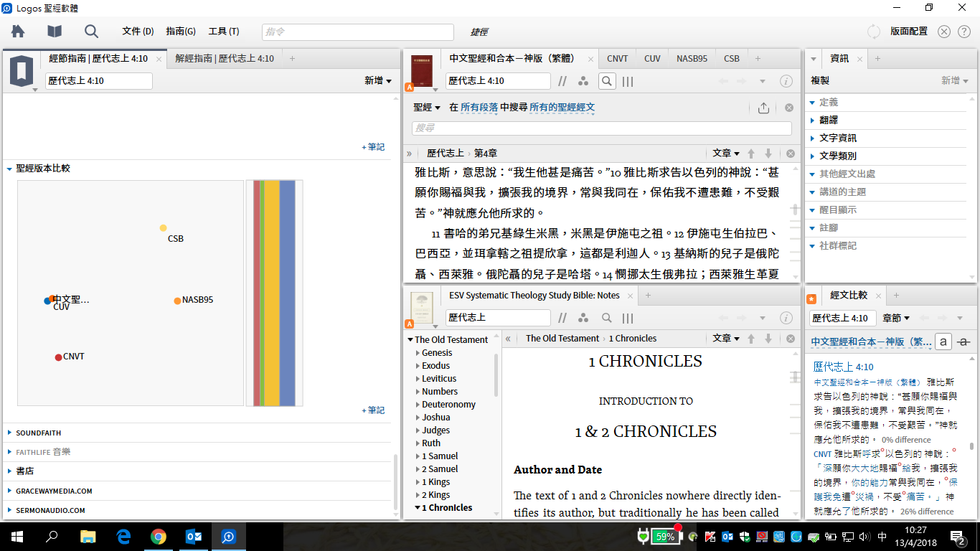
Task: Open info icon in ESV Notes panel
Action: click(x=786, y=318)
